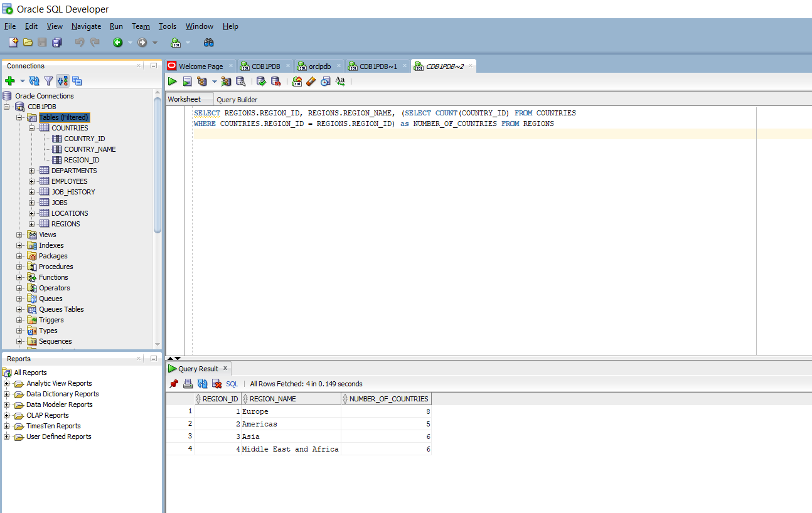Click the binoculars Find DB Object icon
Image resolution: width=812 pixels, height=513 pixels.
(209, 42)
